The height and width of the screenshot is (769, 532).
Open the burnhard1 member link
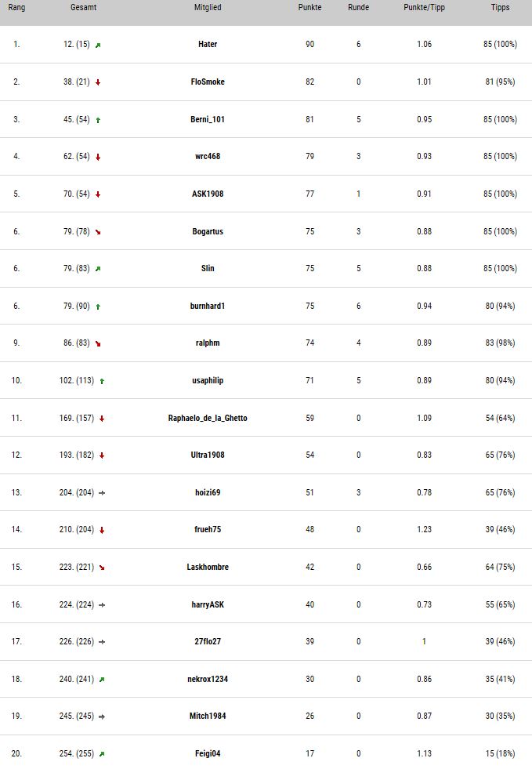[208, 306]
